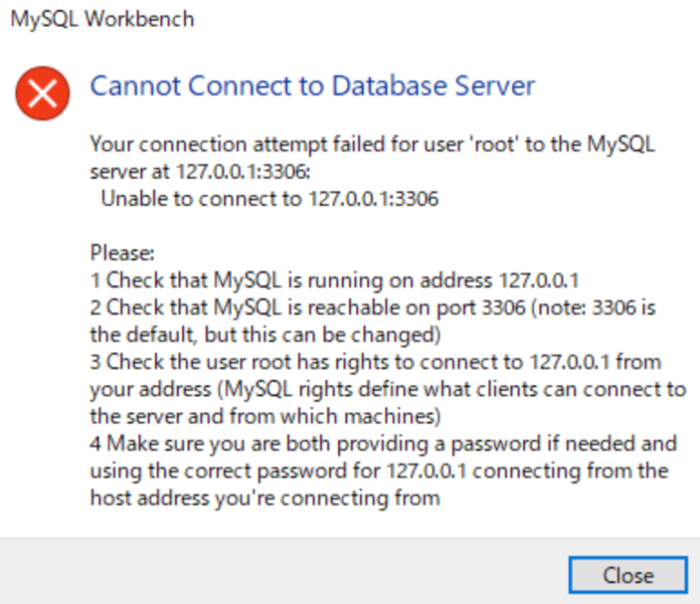Viewport: 700px width, 604px height.
Task: Click the MySQL Workbench title text
Action: click(102, 20)
